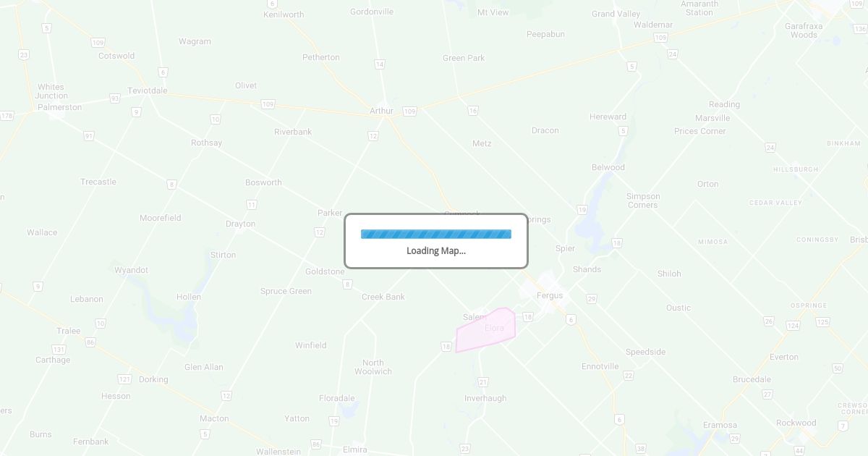Select the route 125 shield near Ospringe
Viewport: 868px width, 456px height.
pyautogui.click(x=822, y=322)
